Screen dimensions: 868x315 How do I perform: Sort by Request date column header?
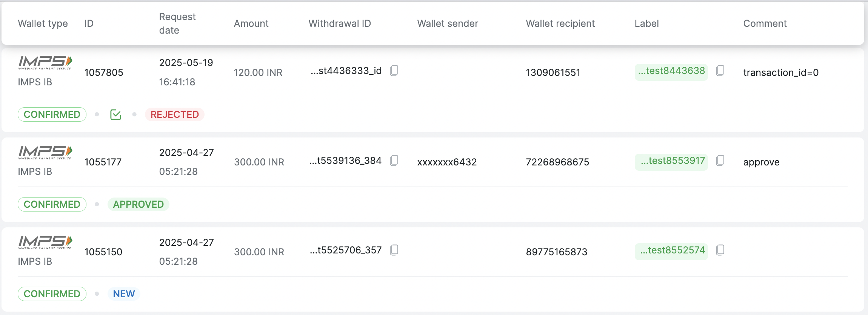(x=177, y=23)
